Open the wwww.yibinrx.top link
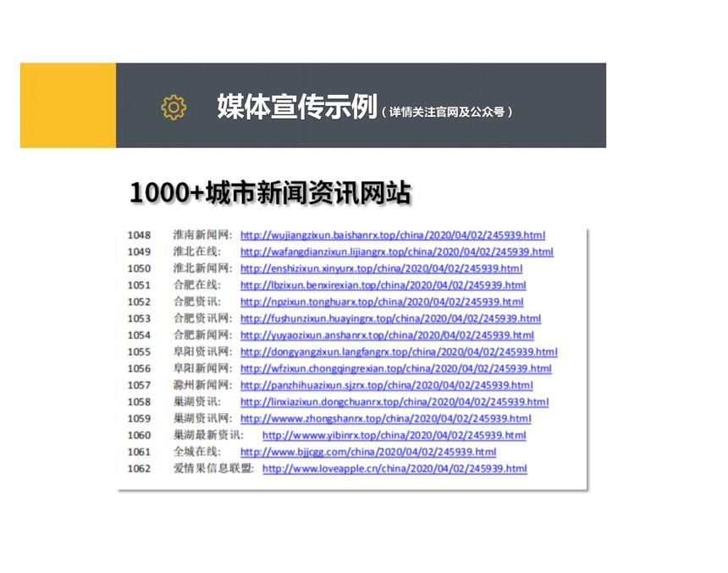Viewport: 728px width, 573px height. [394, 436]
